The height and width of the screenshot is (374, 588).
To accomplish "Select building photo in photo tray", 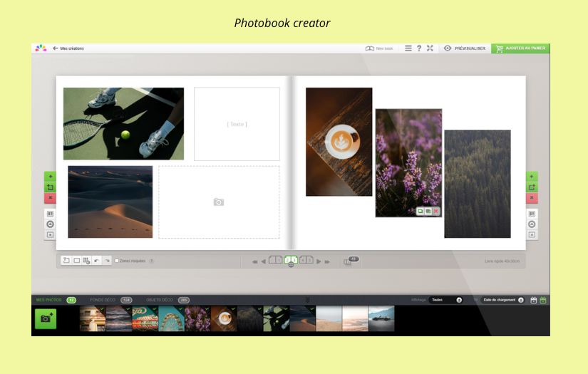I will 92,318.
